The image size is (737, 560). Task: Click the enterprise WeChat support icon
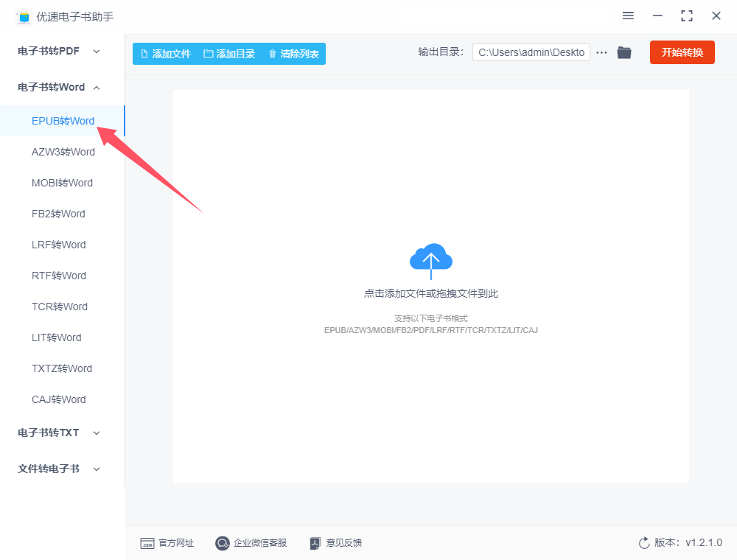[223, 544]
